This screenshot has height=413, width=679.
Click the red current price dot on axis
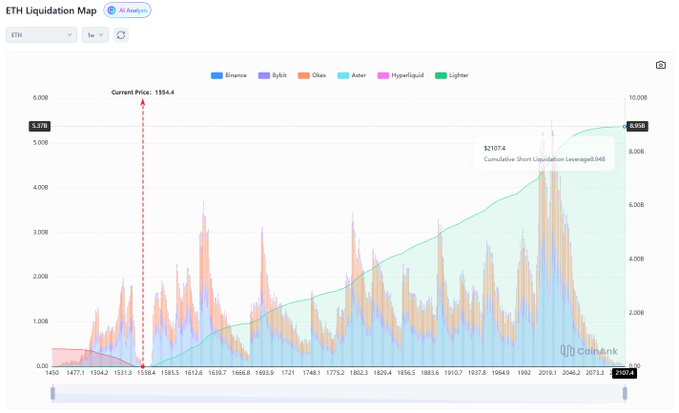click(x=142, y=366)
